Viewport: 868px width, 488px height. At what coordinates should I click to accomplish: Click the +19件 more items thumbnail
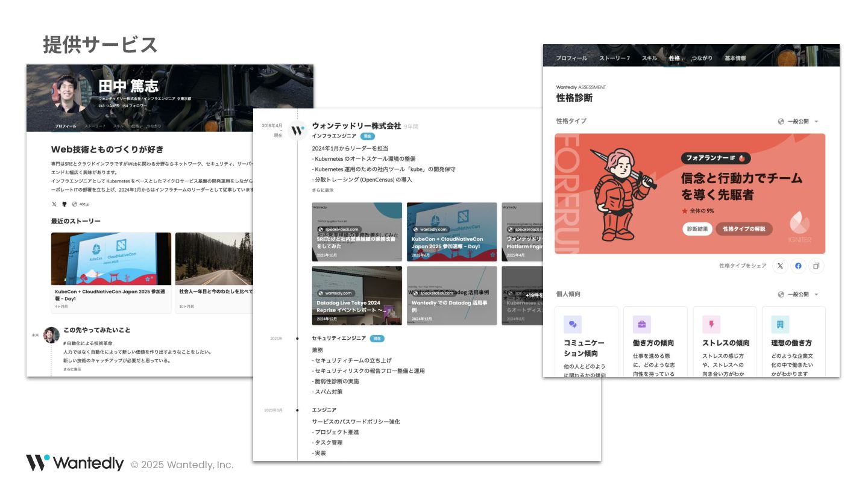522,296
